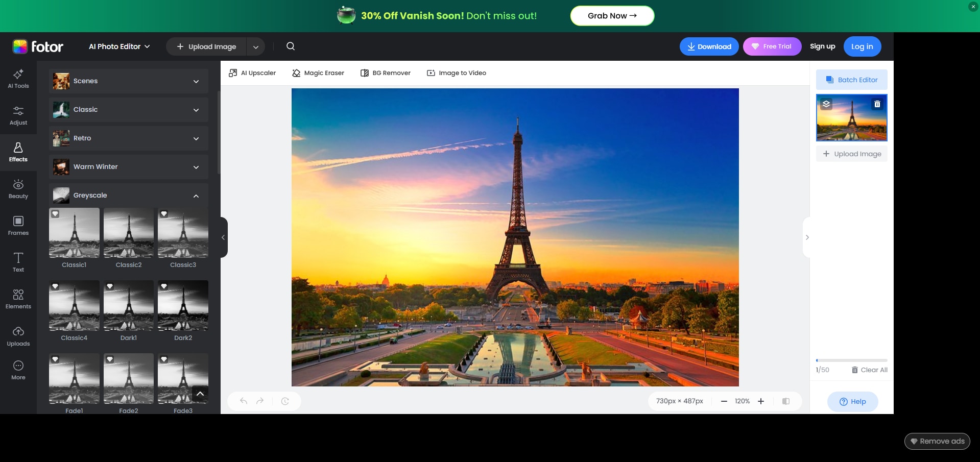Screen dimensions: 980x462
Task: Click the zoom out minus control
Action: pyautogui.click(x=723, y=401)
